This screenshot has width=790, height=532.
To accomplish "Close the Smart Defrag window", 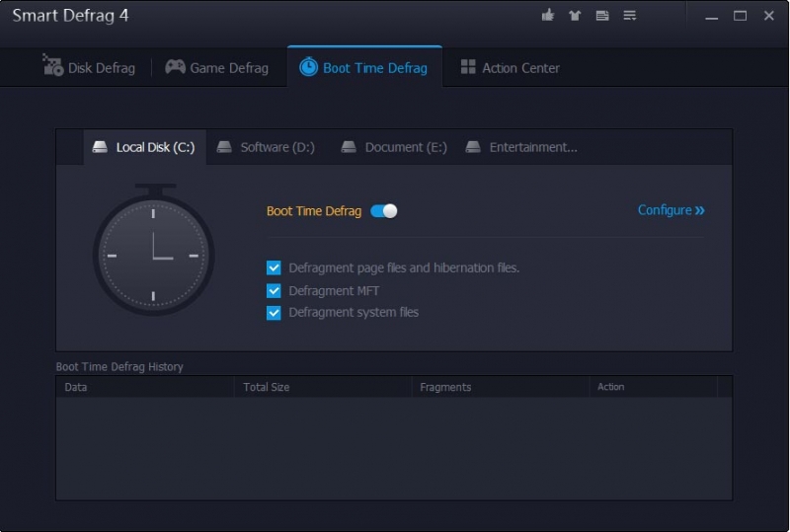I will coord(769,16).
